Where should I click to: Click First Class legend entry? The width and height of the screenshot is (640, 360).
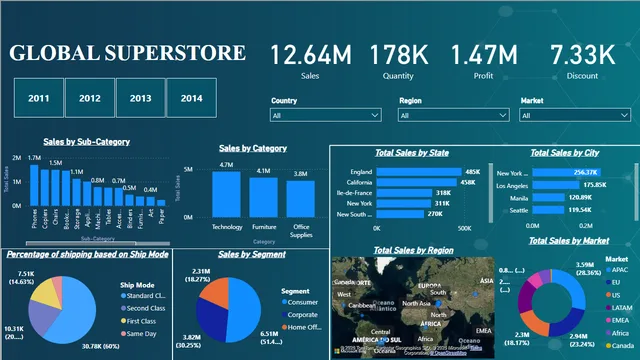coord(138,321)
